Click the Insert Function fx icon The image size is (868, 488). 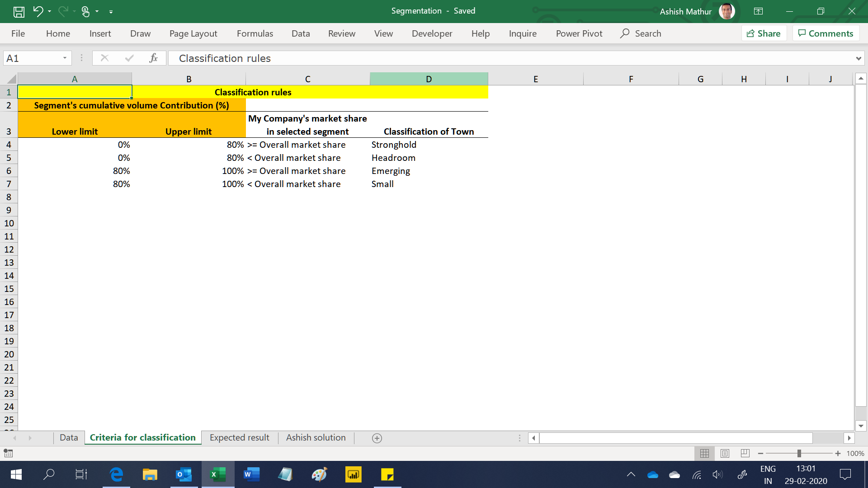[154, 58]
